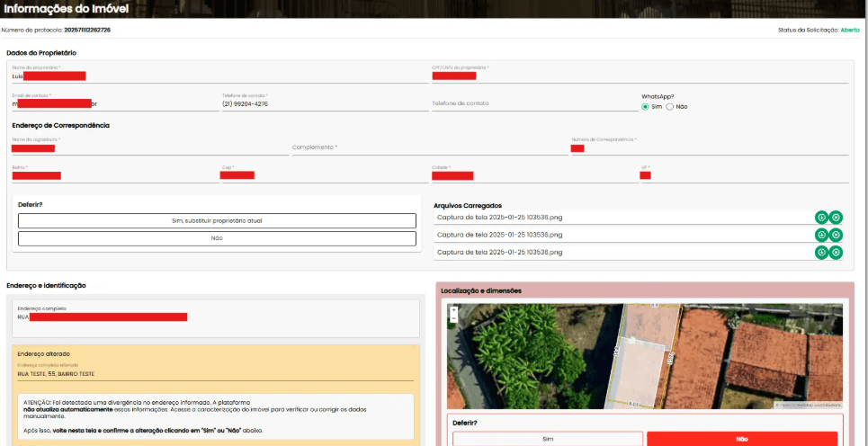The image size is (868, 446).
Task: Click the Arquivos Carregados heading
Action: click(x=468, y=205)
